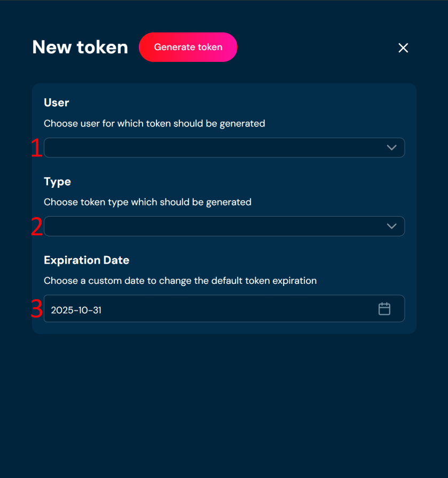Click the User dropdown chevron arrow
The height and width of the screenshot is (478, 448).
(391, 148)
